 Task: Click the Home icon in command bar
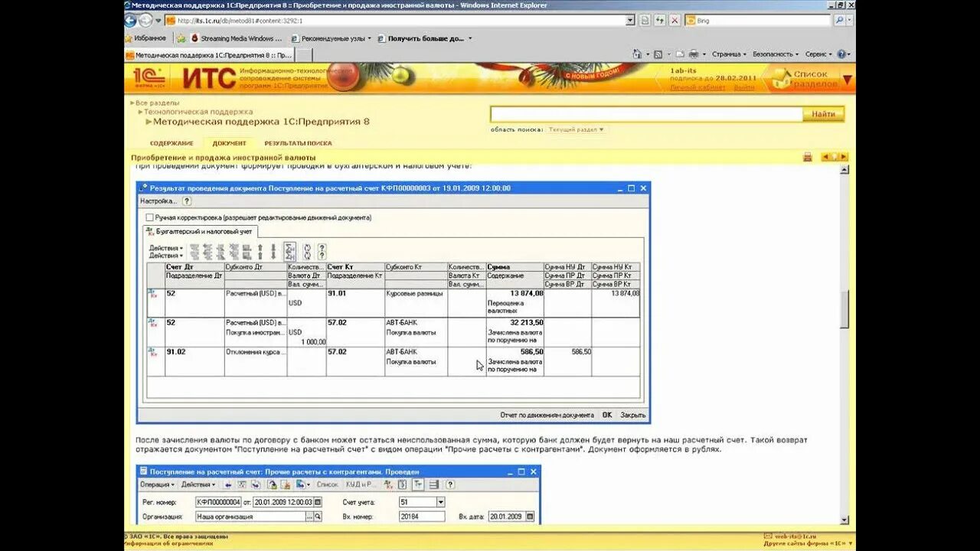(x=637, y=54)
